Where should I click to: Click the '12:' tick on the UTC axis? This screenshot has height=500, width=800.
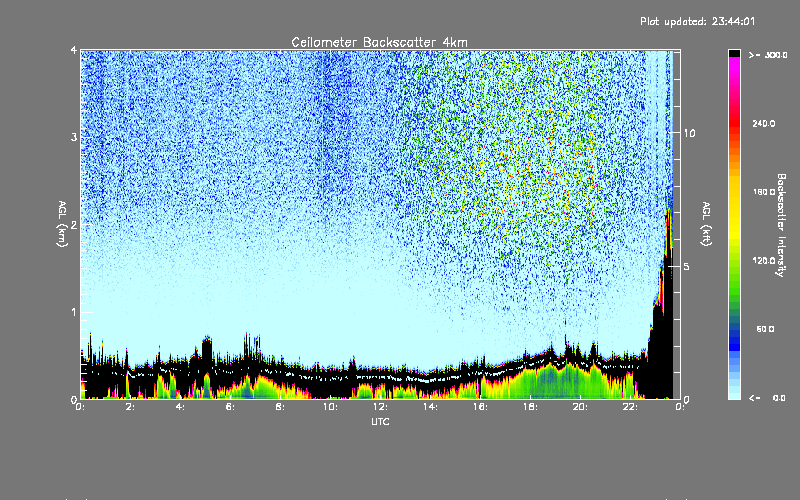pos(381,407)
